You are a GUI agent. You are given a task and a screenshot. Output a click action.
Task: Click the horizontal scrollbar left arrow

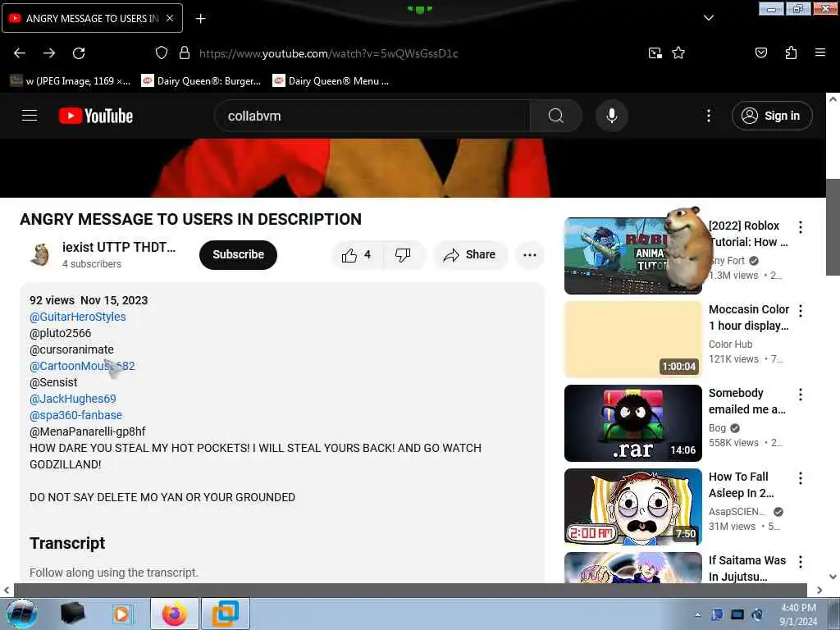pyautogui.click(x=7, y=590)
